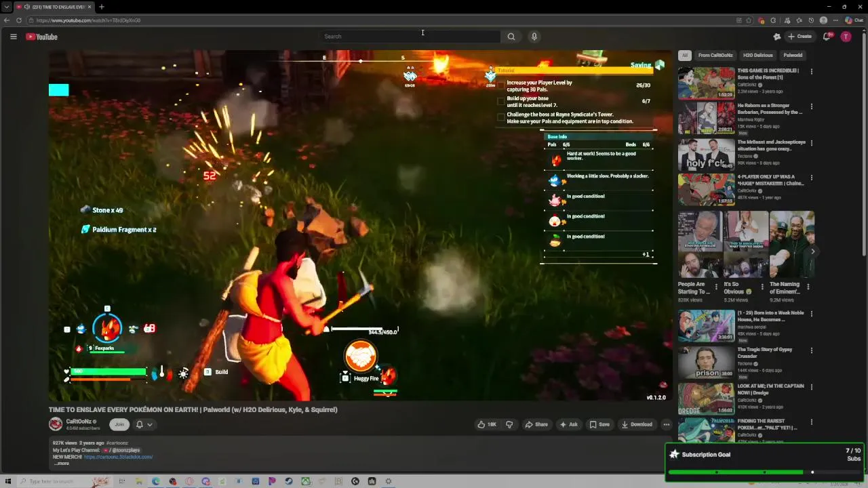
Task: Reload the page
Action: (x=19, y=20)
